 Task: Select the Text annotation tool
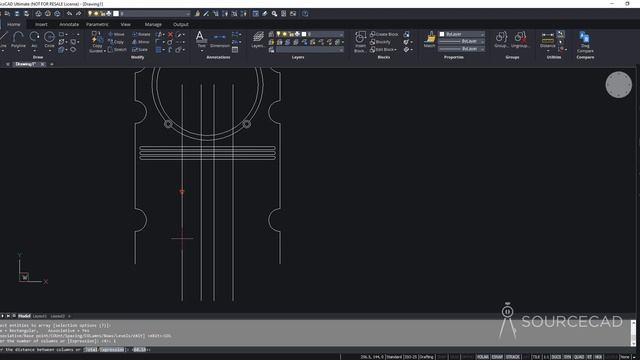201,40
